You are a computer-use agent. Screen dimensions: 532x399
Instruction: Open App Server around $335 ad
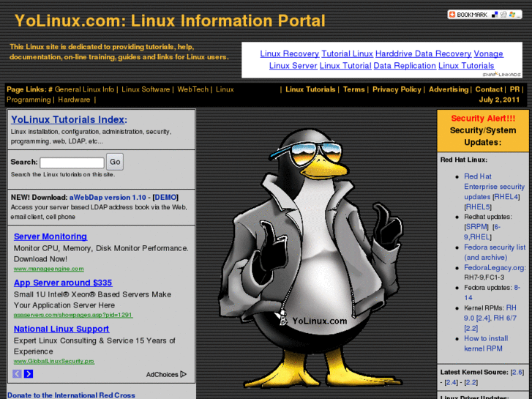[x=63, y=283]
